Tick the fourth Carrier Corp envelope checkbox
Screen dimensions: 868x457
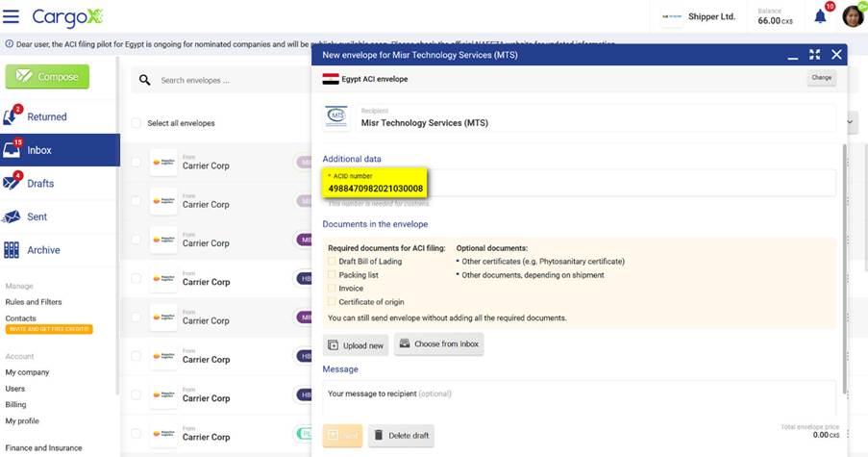tap(136, 278)
